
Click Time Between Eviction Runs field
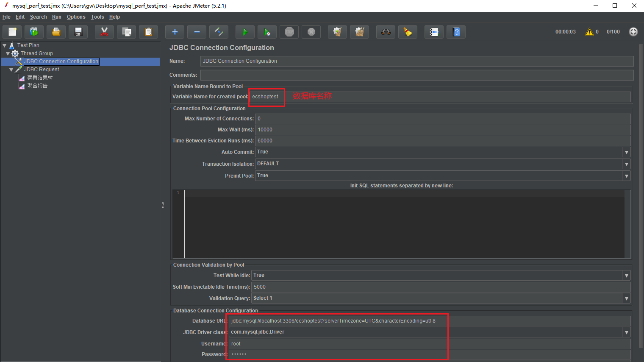pyautogui.click(x=443, y=141)
